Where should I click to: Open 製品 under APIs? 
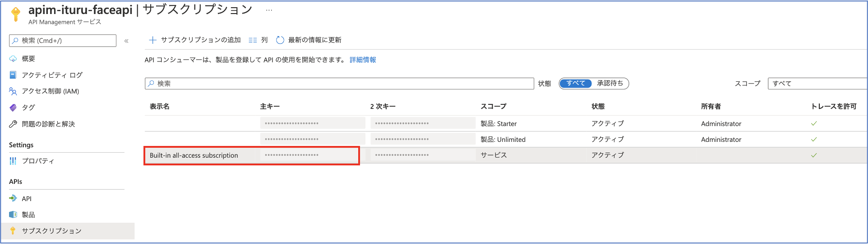[28, 215]
